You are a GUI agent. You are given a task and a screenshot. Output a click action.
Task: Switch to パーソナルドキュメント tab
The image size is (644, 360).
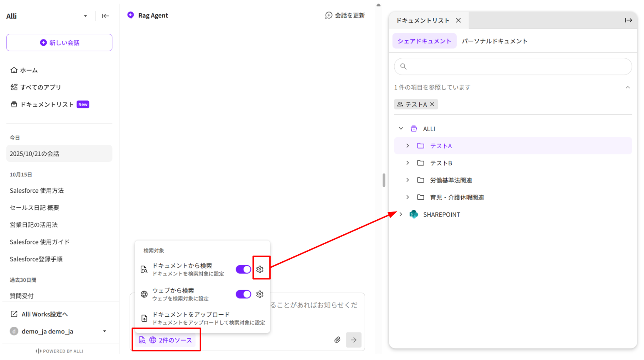[x=494, y=41]
